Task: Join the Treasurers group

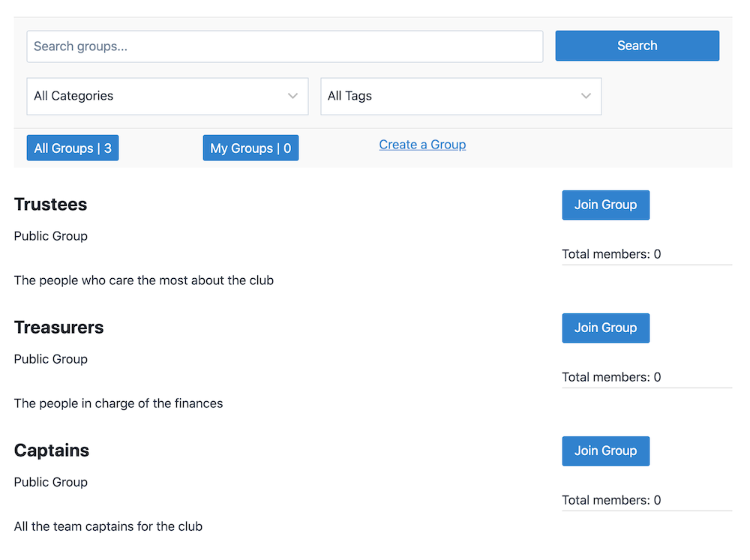Action: click(x=605, y=328)
